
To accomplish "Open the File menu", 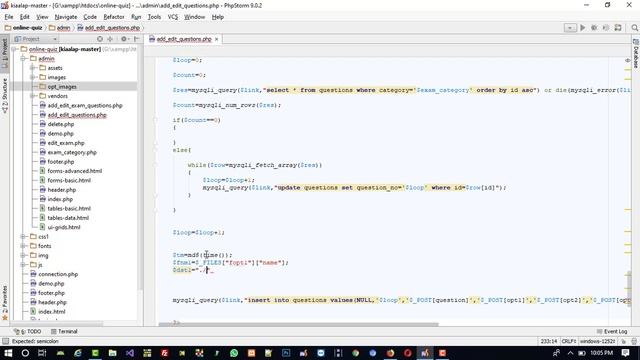I will click(9, 17).
